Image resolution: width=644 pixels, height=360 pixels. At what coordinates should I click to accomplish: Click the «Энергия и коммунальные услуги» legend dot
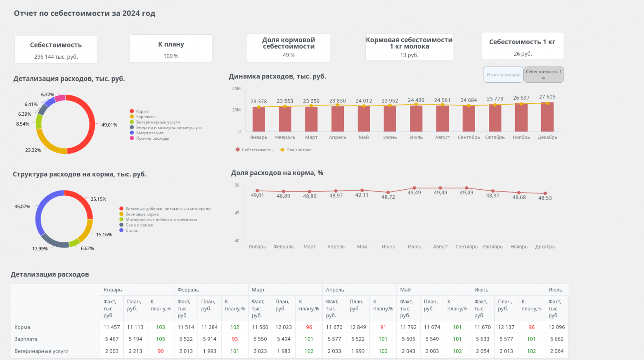[132, 127]
